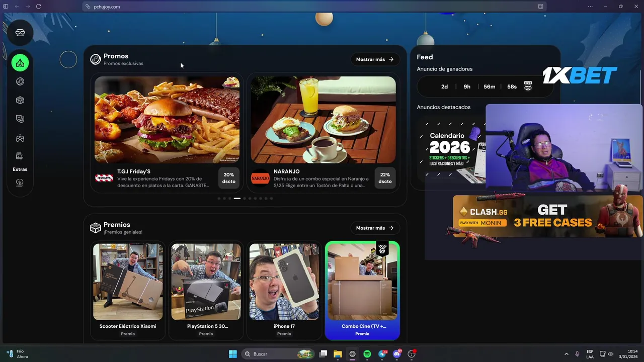Click the browser sidebar panel toggle icon
Image resolution: width=644 pixels, height=362 pixels.
coord(6,7)
